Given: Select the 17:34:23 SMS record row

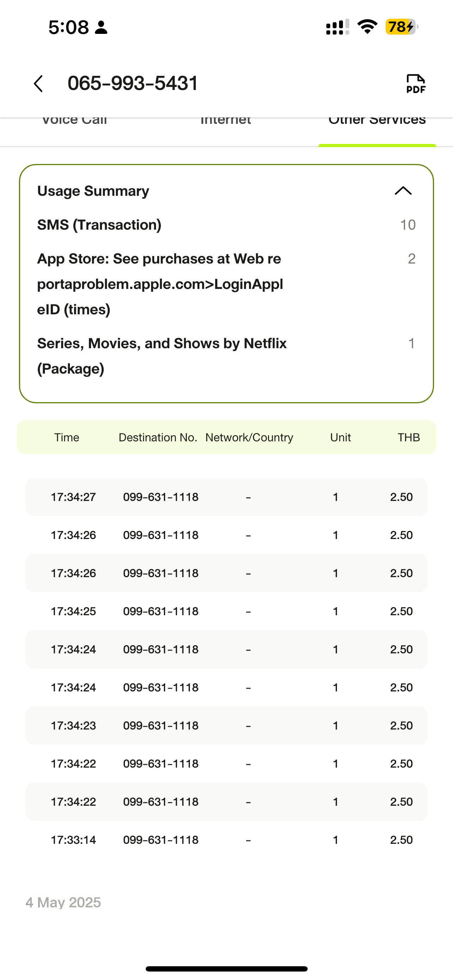Looking at the screenshot, I should coord(226,725).
